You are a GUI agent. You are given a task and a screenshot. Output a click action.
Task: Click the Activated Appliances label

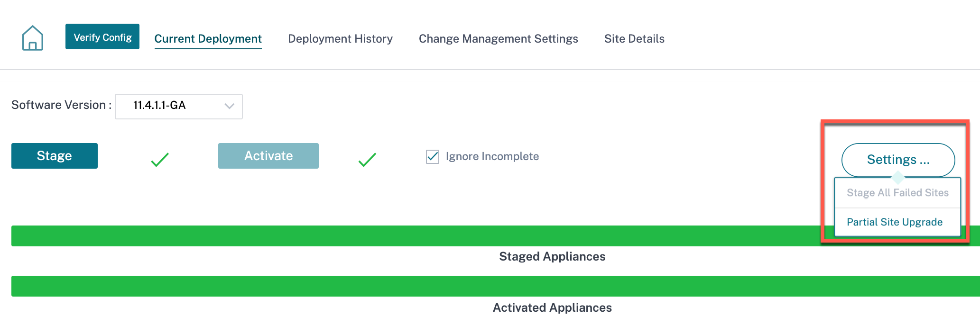(552, 308)
